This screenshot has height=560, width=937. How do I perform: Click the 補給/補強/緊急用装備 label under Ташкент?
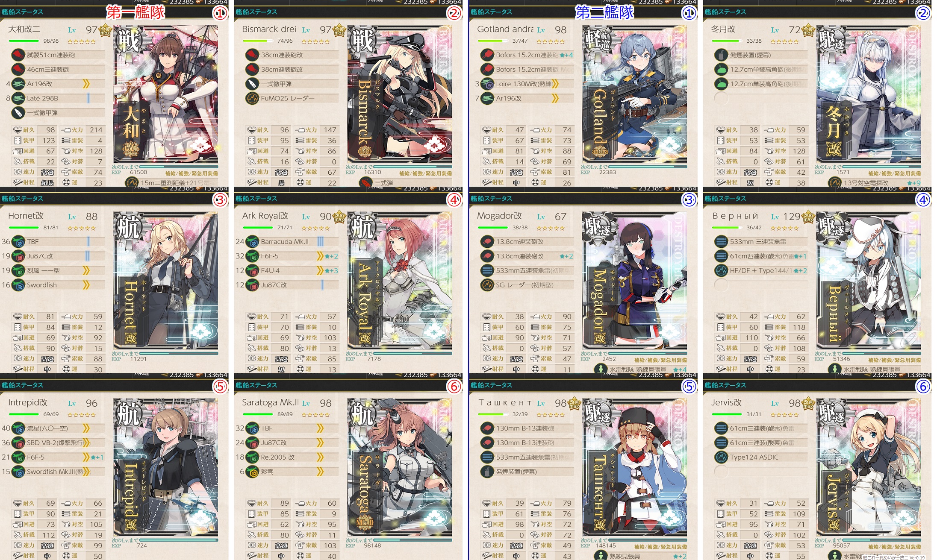660,547
